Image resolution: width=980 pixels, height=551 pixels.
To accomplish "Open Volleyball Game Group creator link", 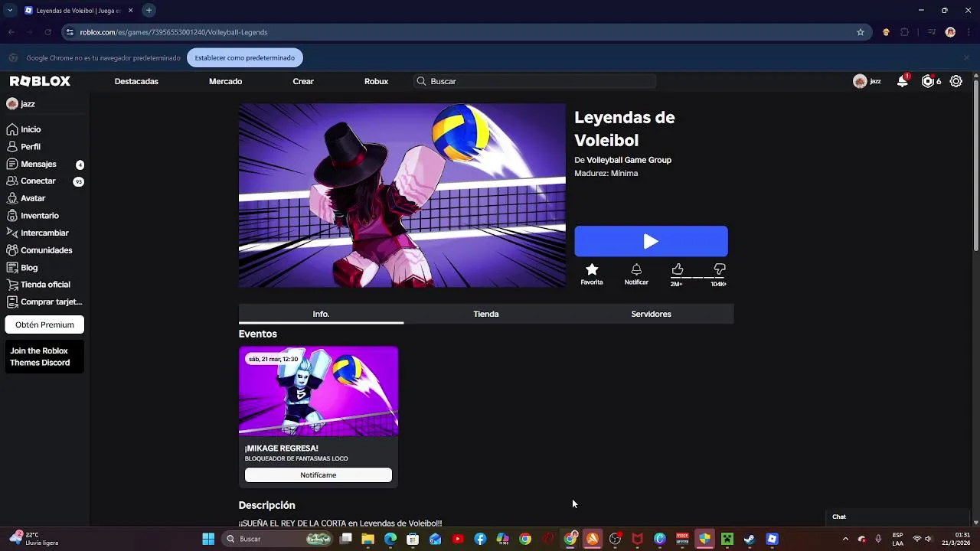I will (x=629, y=160).
